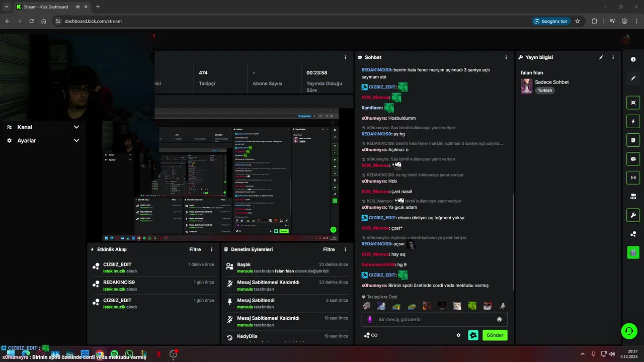Image resolution: width=644 pixels, height=362 pixels.
Task: Click the green clapperboard clip icon
Action: [x=633, y=252]
